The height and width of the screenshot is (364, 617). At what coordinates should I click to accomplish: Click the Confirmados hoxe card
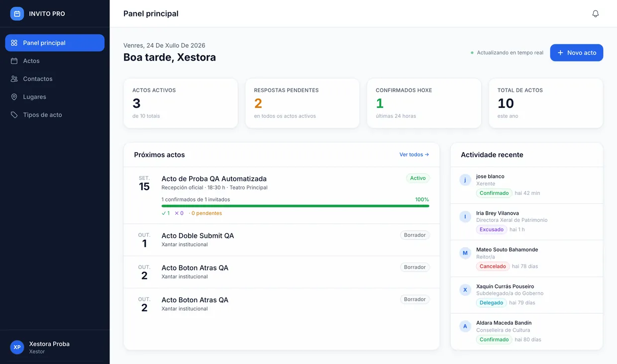click(424, 103)
